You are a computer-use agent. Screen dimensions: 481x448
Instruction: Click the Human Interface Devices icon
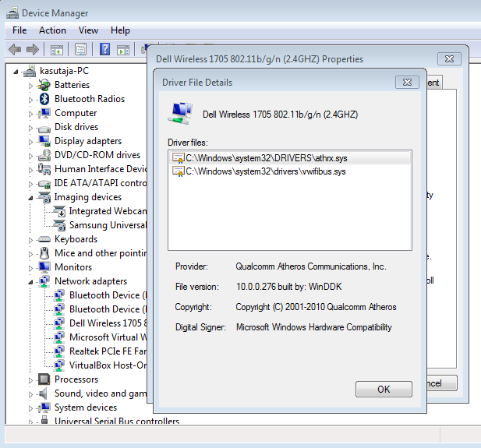click(44, 169)
